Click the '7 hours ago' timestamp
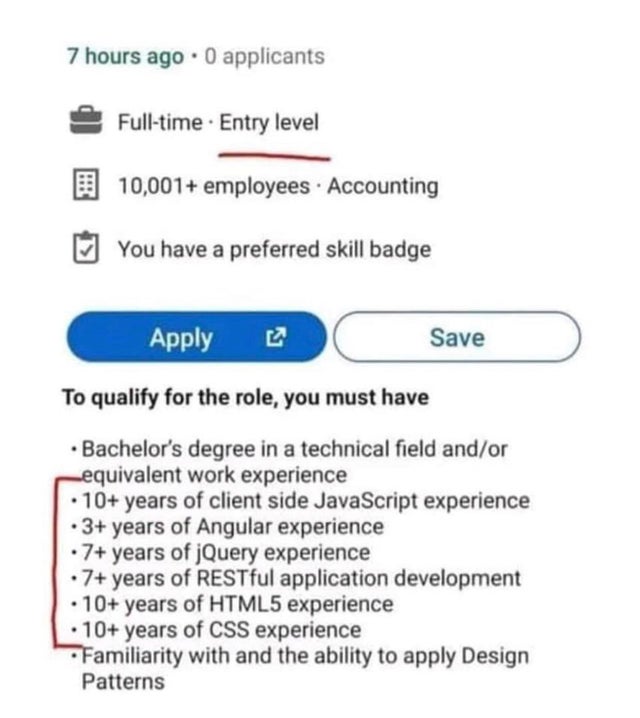Image resolution: width=640 pixels, height=718 pixels. 125,57
